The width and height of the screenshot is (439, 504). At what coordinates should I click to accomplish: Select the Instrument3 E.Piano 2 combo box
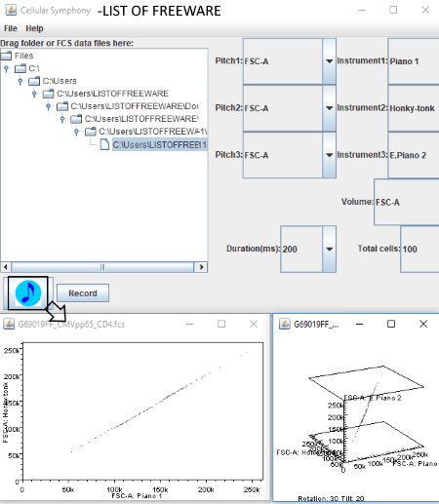(414, 155)
